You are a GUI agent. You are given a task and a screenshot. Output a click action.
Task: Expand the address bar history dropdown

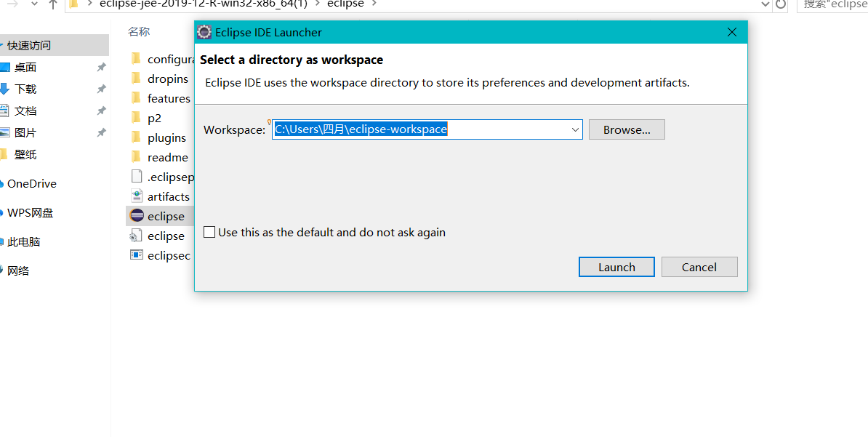[x=766, y=4]
